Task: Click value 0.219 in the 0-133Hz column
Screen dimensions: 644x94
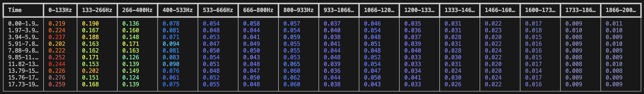Action: (57, 24)
